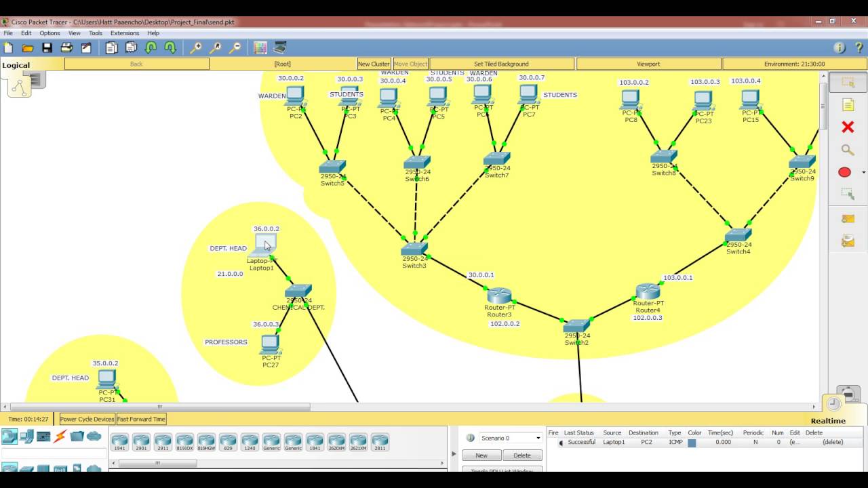Click the [Root] navigation bar

pyautogui.click(x=282, y=64)
